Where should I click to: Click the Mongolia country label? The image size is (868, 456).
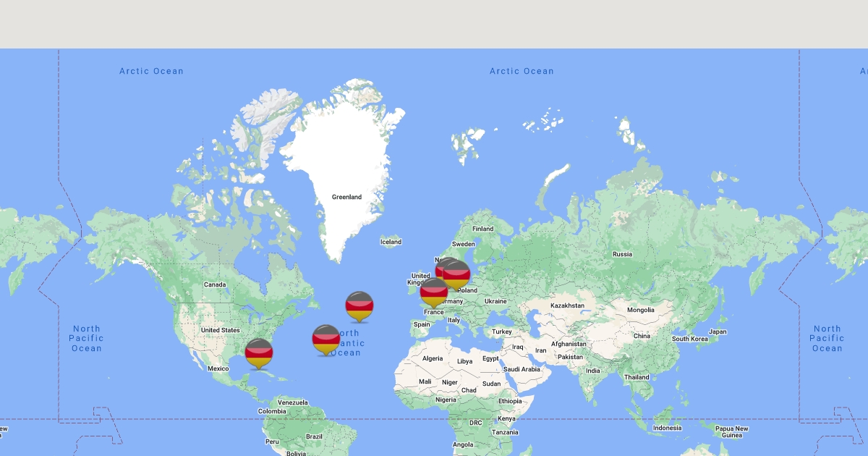[x=640, y=310]
